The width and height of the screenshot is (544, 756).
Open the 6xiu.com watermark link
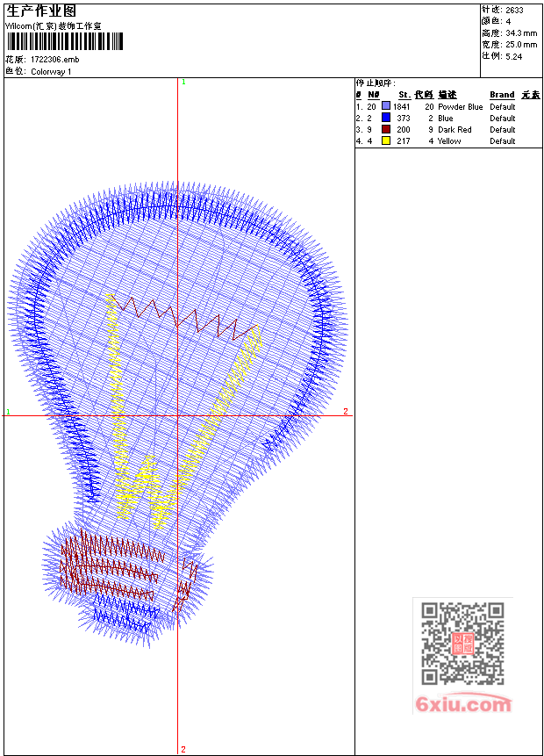[463, 704]
